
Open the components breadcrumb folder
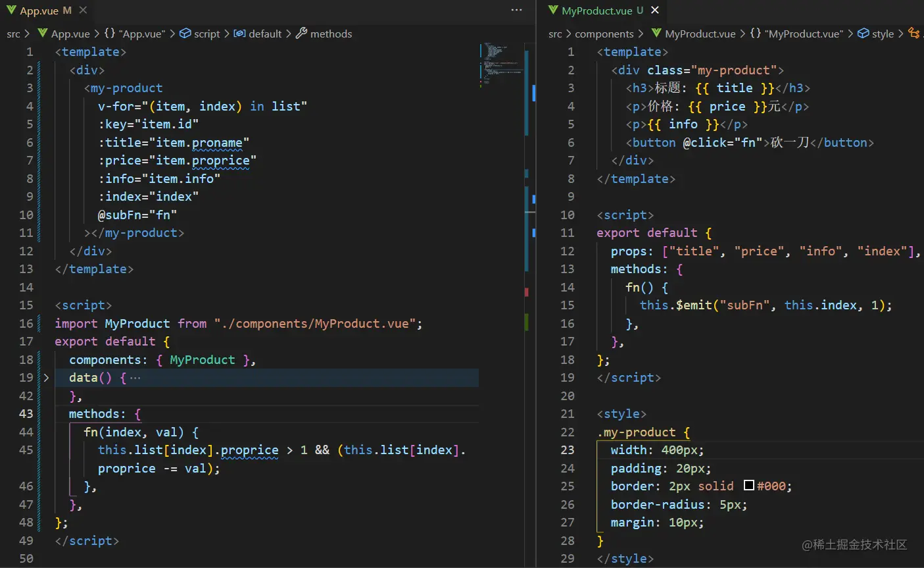604,34
